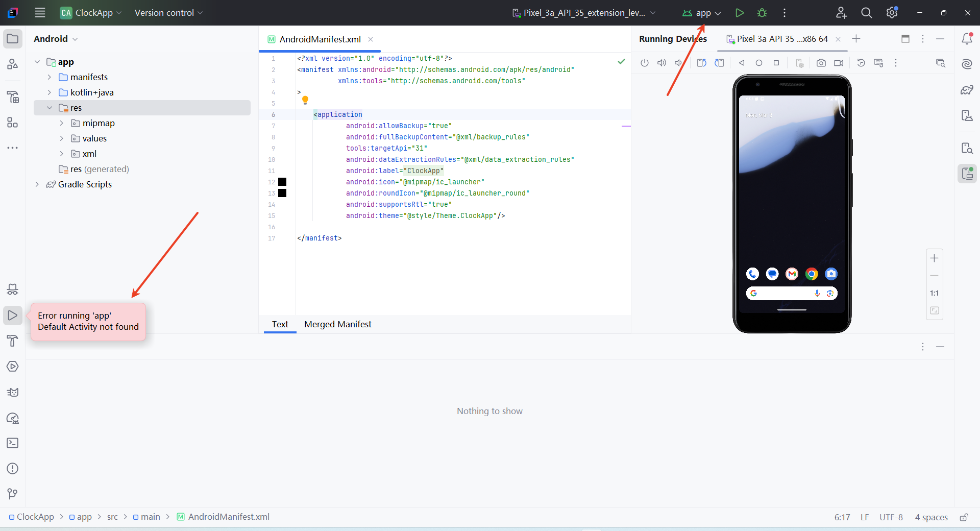Close the AndroidManifest.xml tab
The height and width of the screenshot is (531, 980).
pos(371,39)
